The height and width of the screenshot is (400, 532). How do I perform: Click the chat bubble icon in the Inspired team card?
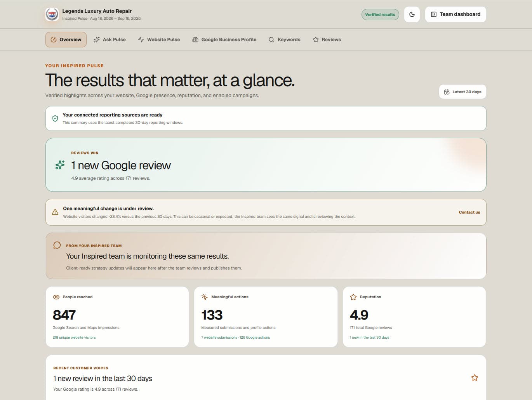coord(57,245)
